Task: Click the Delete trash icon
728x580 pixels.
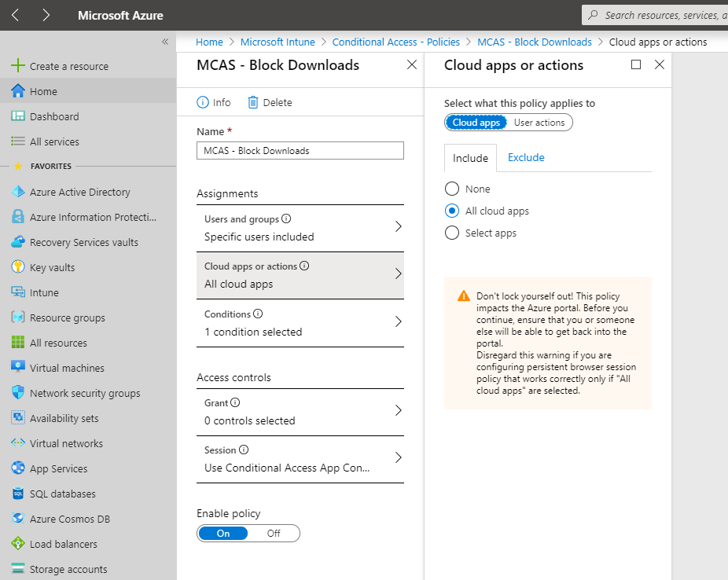Action: tap(252, 102)
